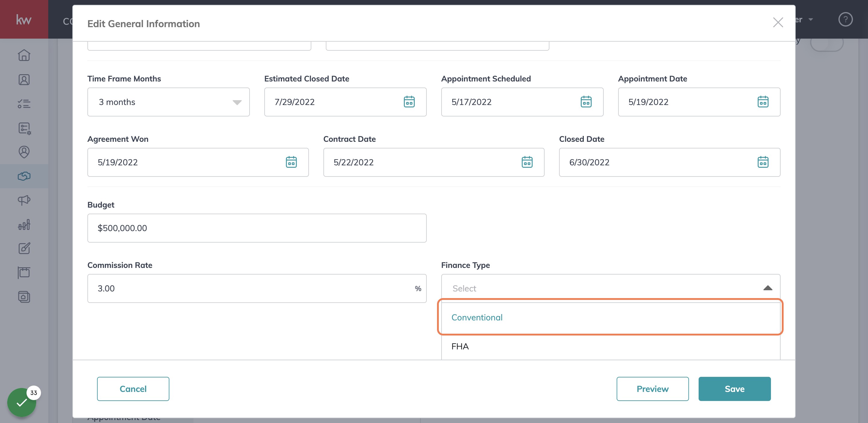Click the Budget input field
The width and height of the screenshot is (868, 423).
point(257,228)
